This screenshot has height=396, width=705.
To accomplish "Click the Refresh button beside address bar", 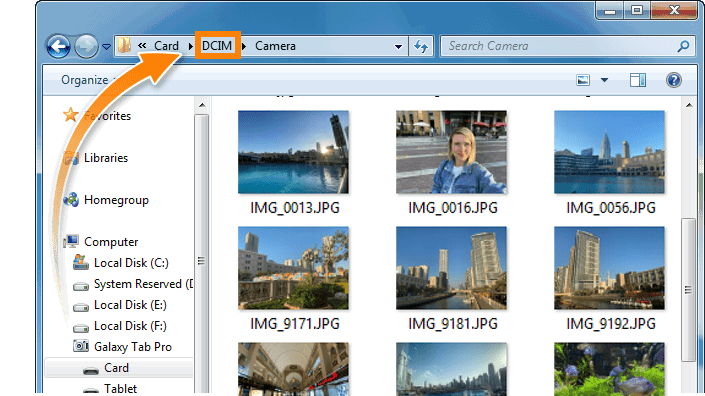I will click(x=421, y=46).
